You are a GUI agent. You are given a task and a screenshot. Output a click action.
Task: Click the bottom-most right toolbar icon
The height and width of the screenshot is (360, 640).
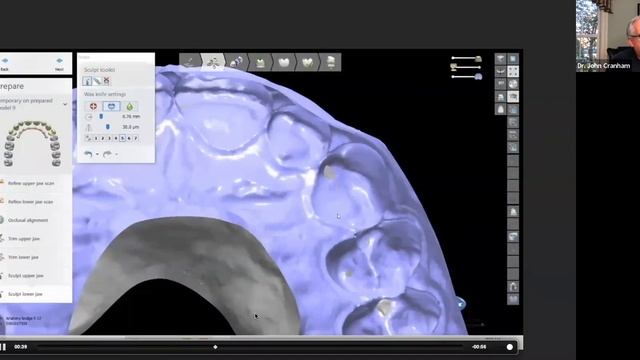pyautogui.click(x=513, y=299)
